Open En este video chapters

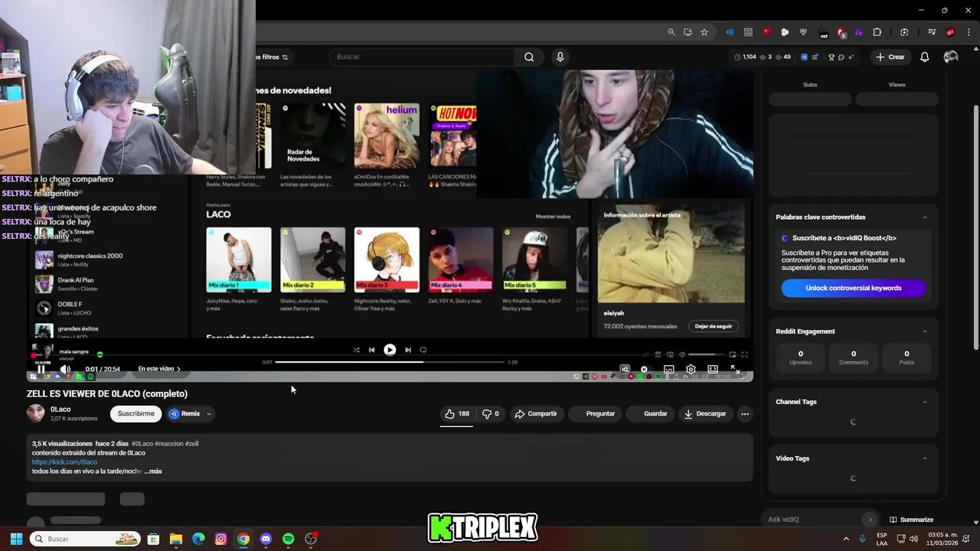click(159, 369)
